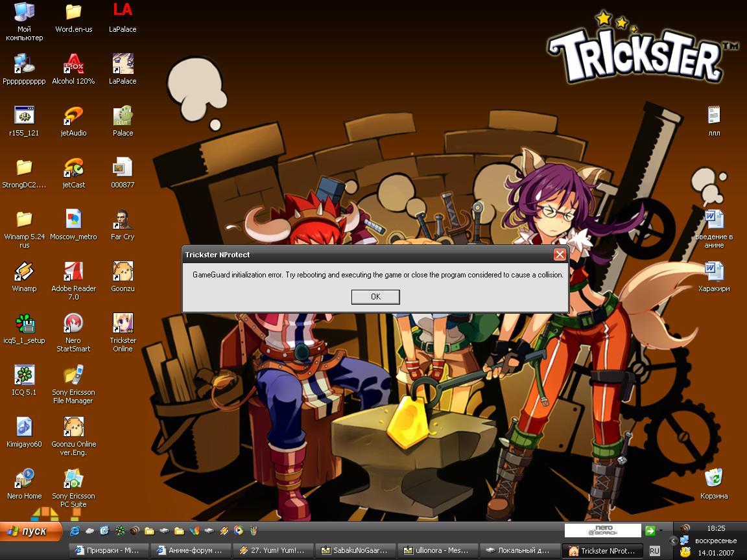Image resolution: width=747 pixels, height=560 pixels.
Task: Select the Trickster Online shortcut icon
Action: [123, 333]
